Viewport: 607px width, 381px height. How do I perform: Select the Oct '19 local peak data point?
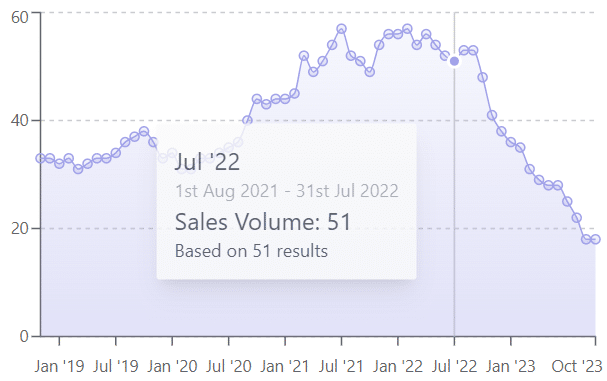pos(144,131)
